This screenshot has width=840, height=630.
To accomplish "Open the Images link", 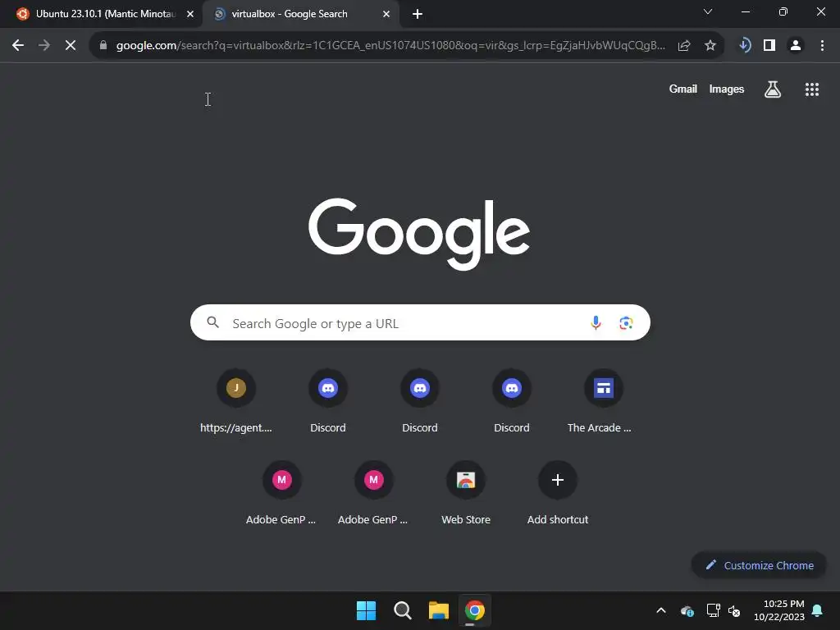I will [726, 89].
